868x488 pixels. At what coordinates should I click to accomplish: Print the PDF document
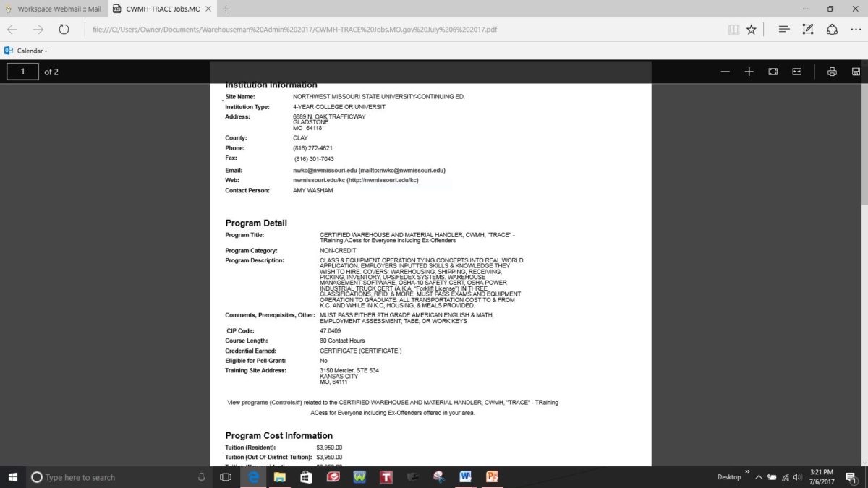[x=833, y=72]
